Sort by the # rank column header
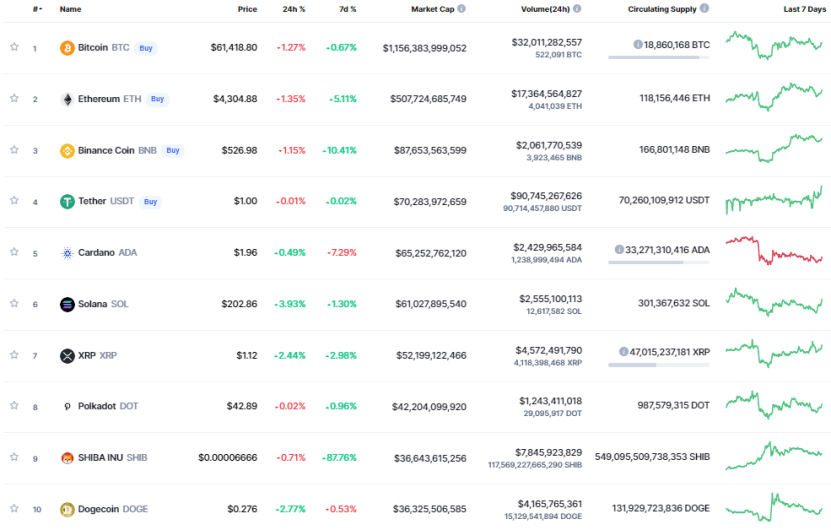Image resolution: width=831 pixels, height=530 pixels. 37,9
